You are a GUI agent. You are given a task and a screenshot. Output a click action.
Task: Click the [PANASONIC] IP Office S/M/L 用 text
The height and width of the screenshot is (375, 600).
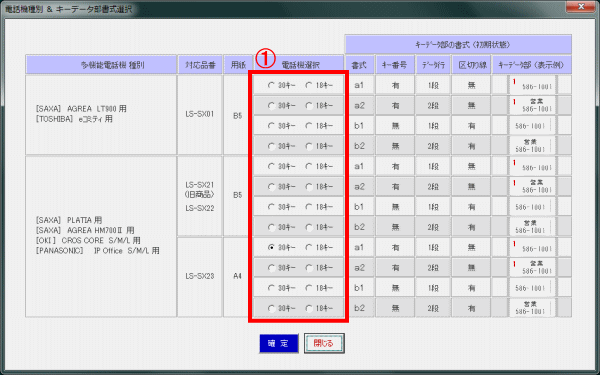[x=98, y=251]
